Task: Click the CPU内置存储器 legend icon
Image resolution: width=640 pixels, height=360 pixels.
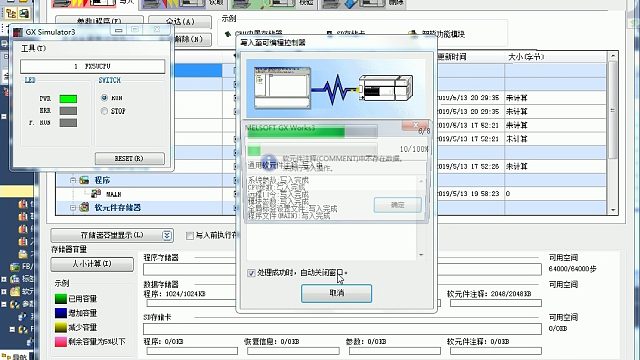Action: tap(228, 34)
